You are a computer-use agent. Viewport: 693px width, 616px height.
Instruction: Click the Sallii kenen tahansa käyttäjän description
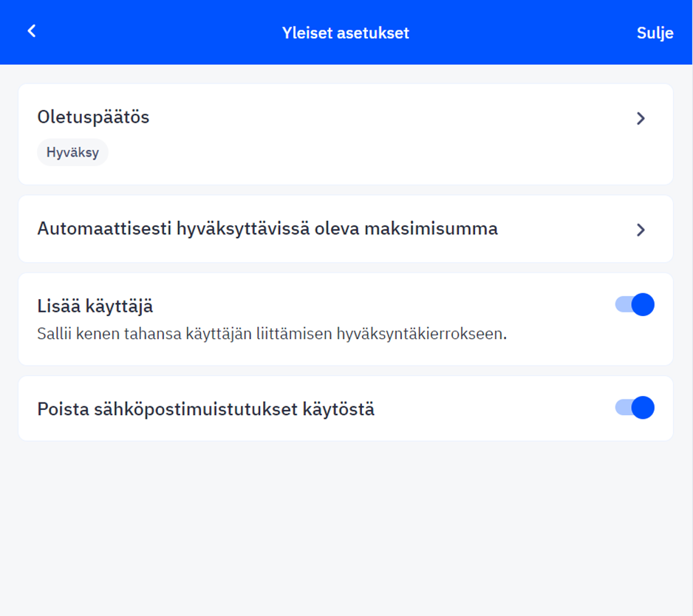(272, 334)
